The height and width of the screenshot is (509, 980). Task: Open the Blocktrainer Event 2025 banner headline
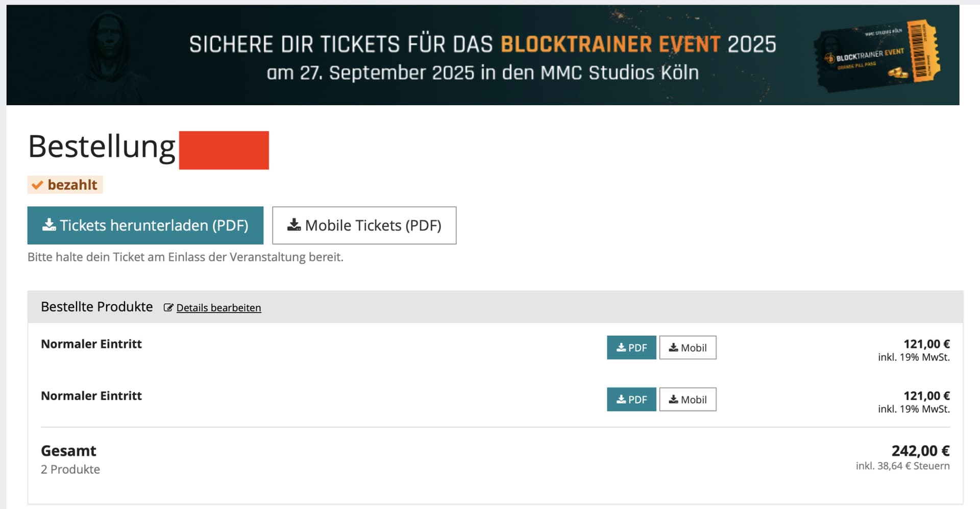coord(482,44)
